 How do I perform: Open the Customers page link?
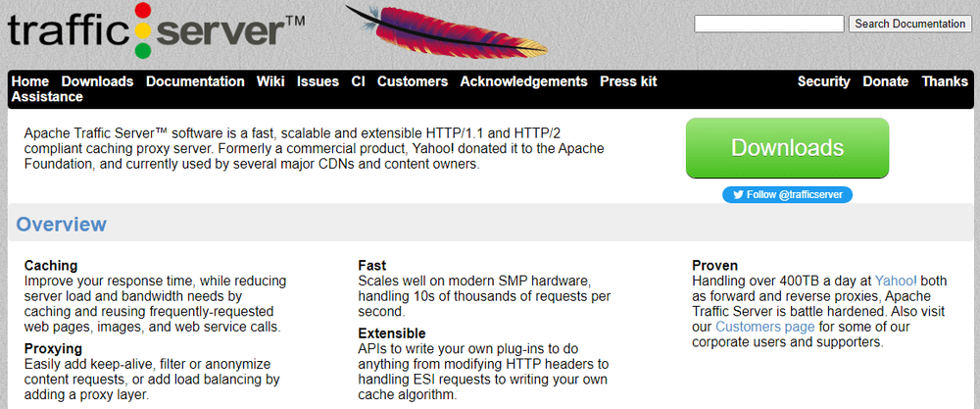(765, 327)
